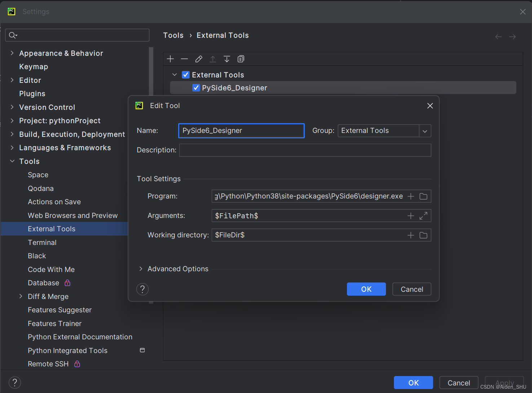
Task: Expand Appearance & Behavior settings
Action: pos(12,53)
